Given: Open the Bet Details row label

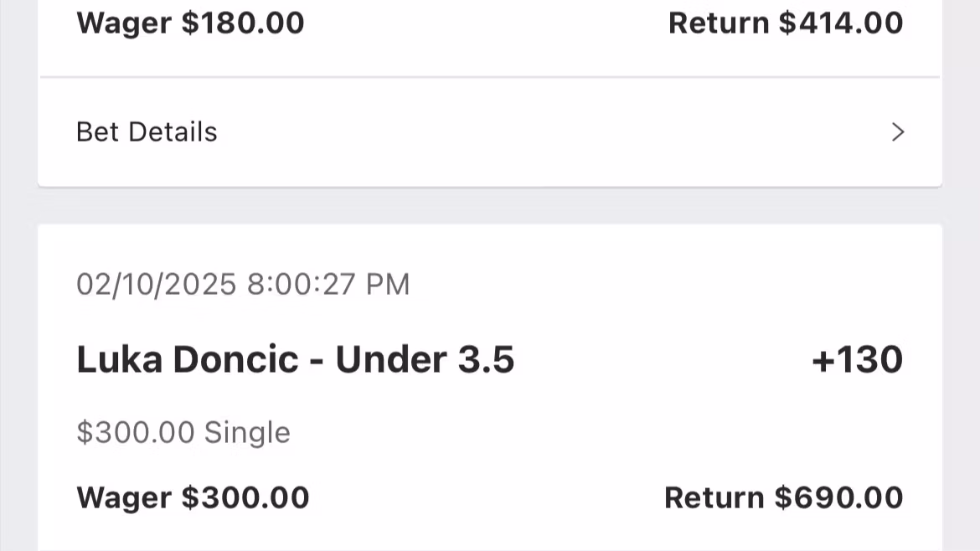Looking at the screenshot, I should coord(147,132).
